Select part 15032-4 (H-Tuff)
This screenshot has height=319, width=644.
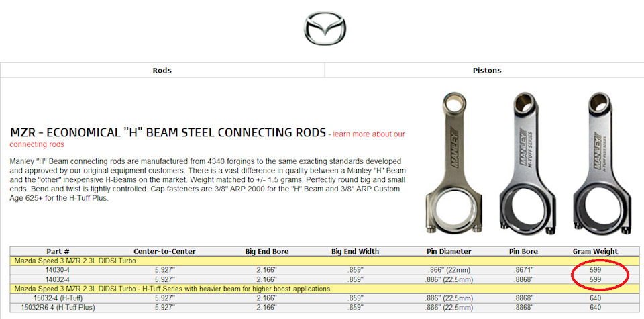58,298
